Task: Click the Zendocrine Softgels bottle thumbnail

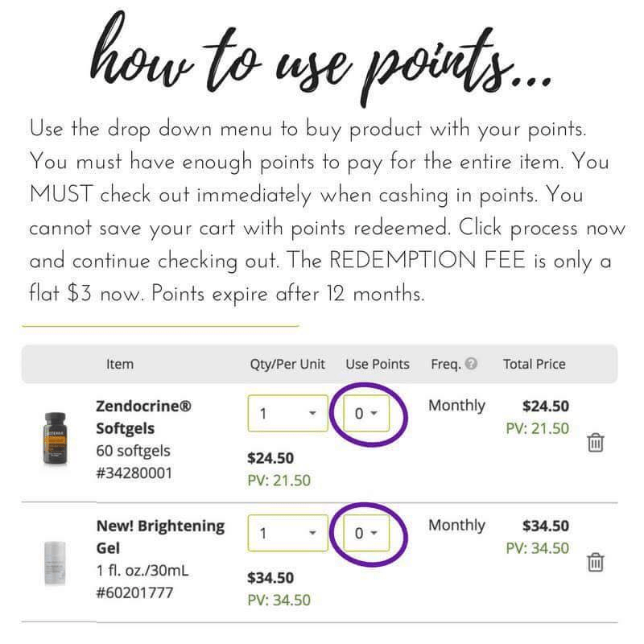Action: tap(55, 439)
